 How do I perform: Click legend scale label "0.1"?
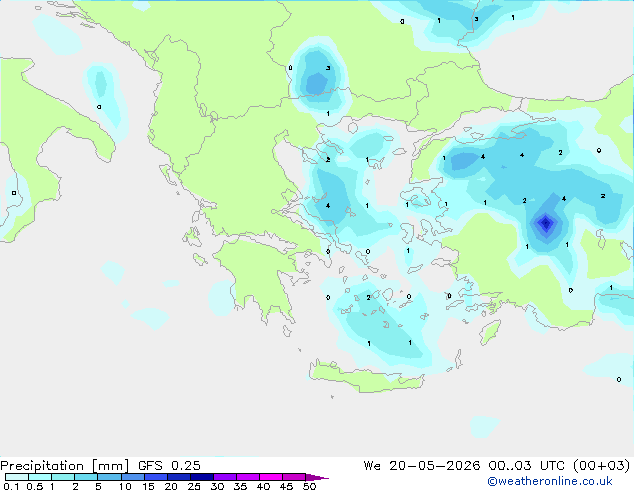[x=11, y=486]
